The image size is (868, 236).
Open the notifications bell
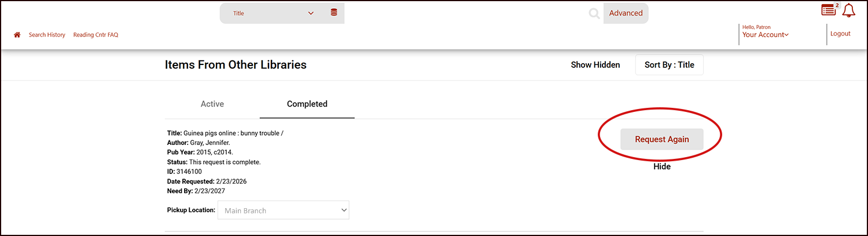(x=849, y=10)
